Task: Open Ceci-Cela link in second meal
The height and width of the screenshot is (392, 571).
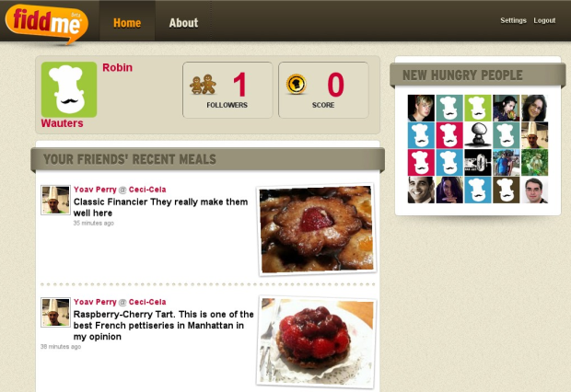Action: coord(147,302)
